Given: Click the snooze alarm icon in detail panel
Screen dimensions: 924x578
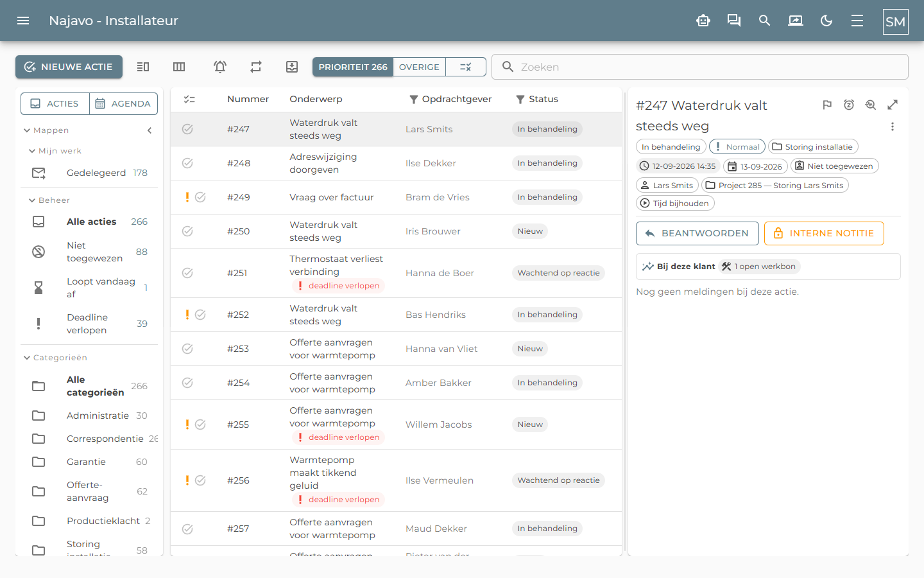Looking at the screenshot, I should coord(849,105).
